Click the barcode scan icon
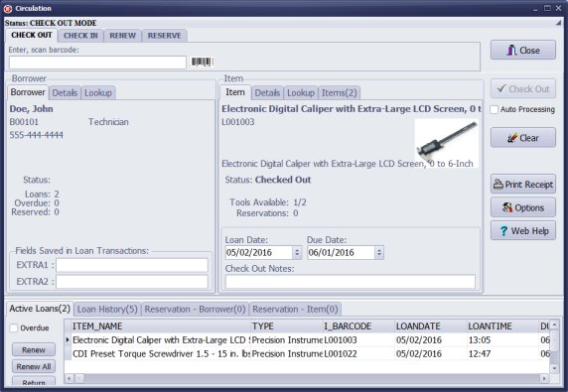This screenshot has height=392, width=568. coord(202,62)
